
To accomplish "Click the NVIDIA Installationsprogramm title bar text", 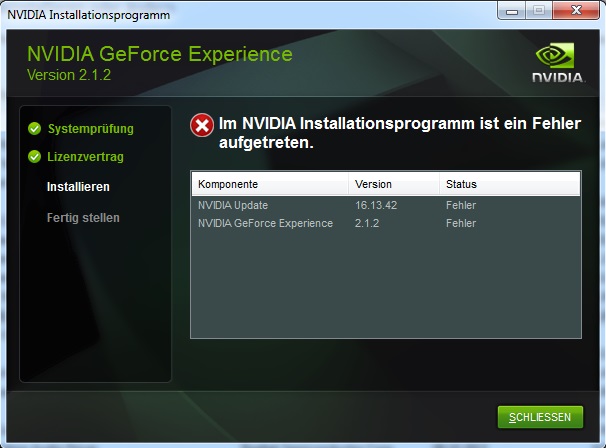I will click(x=89, y=15).
